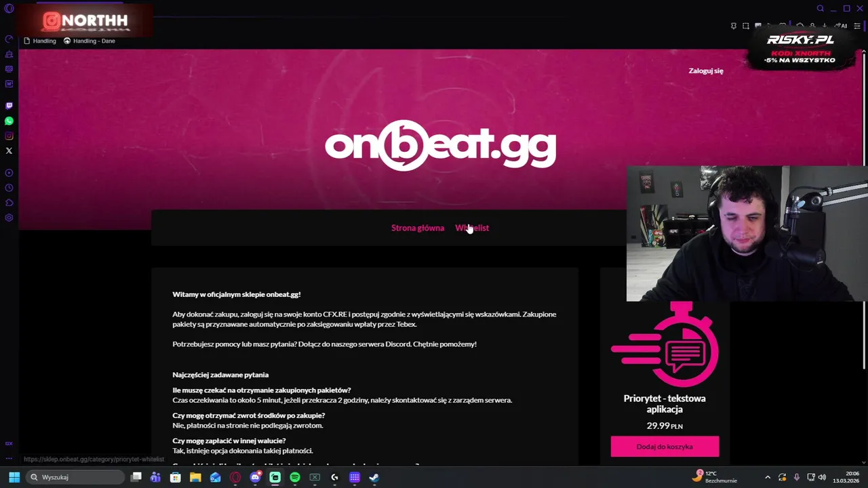Open File Explorer from the taskbar

point(195,477)
